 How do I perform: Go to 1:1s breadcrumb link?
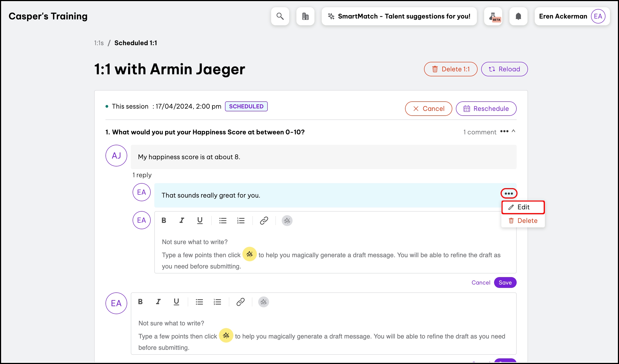click(x=99, y=43)
